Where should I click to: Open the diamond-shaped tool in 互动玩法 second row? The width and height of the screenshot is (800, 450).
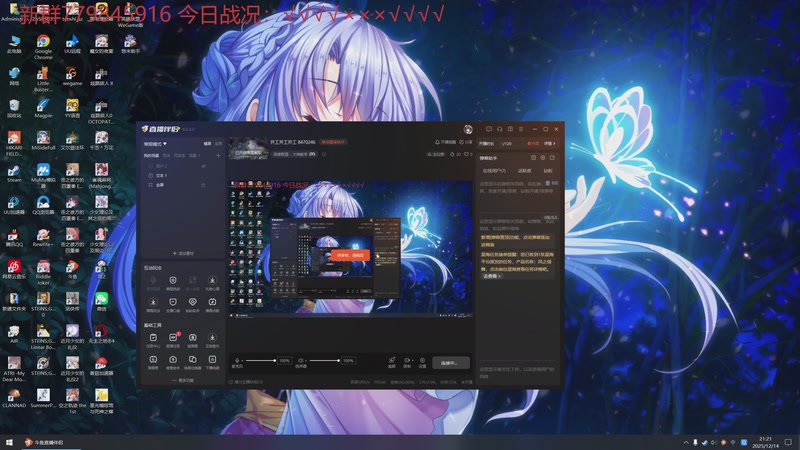tap(192, 304)
